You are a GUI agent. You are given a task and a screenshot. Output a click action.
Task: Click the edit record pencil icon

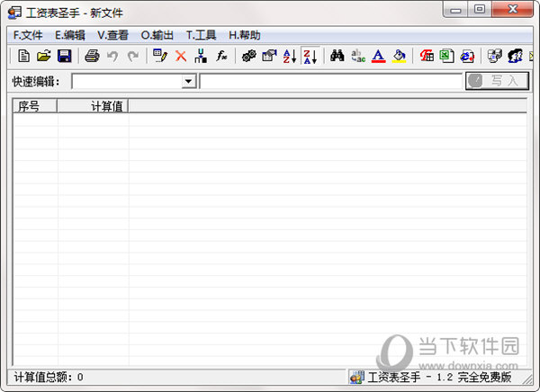160,56
